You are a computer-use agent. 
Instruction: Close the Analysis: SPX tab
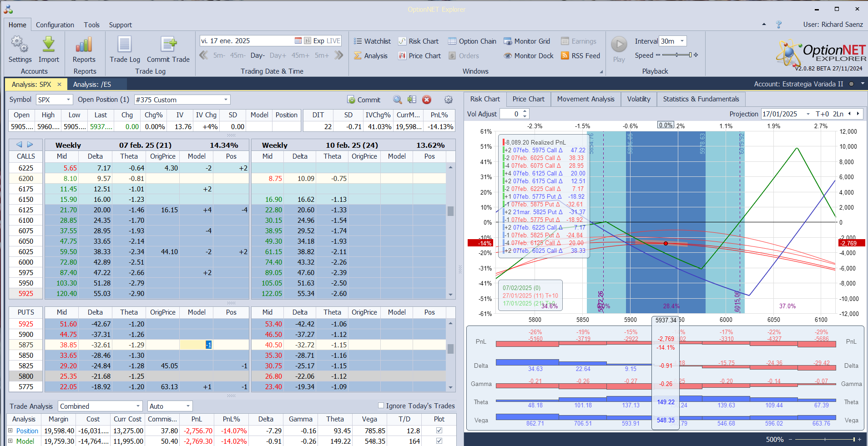(59, 85)
